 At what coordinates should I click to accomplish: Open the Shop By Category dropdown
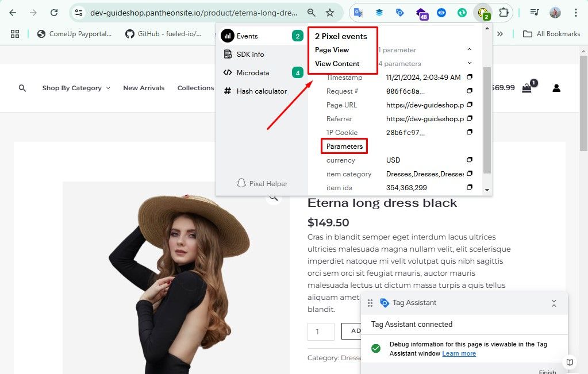76,88
